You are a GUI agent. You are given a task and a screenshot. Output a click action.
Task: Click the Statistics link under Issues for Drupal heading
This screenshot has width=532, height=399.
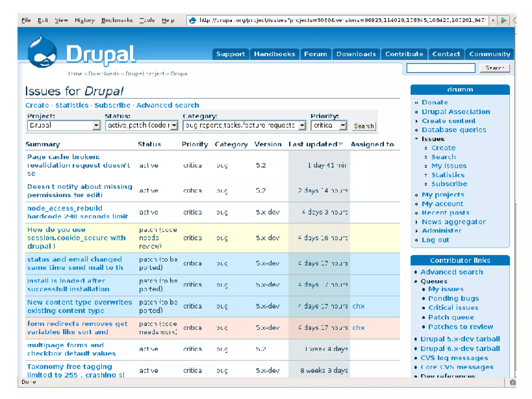(x=72, y=105)
